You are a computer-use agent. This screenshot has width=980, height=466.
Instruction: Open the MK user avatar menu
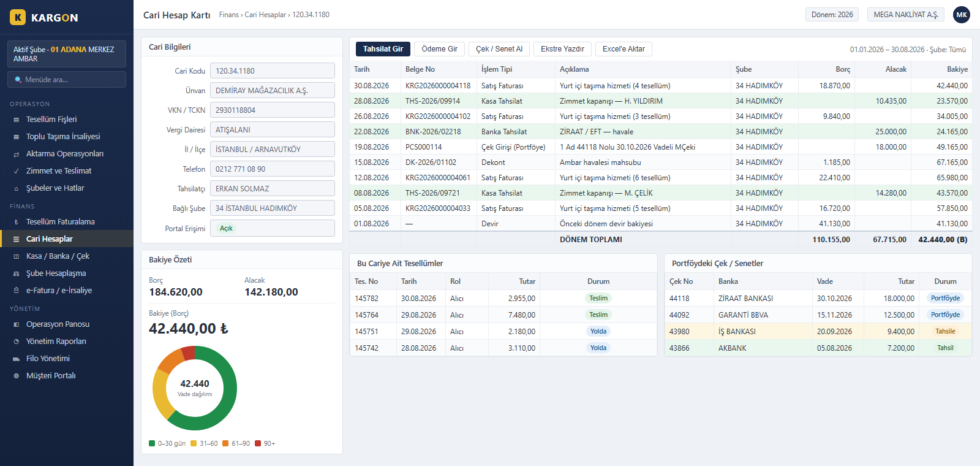[962, 15]
